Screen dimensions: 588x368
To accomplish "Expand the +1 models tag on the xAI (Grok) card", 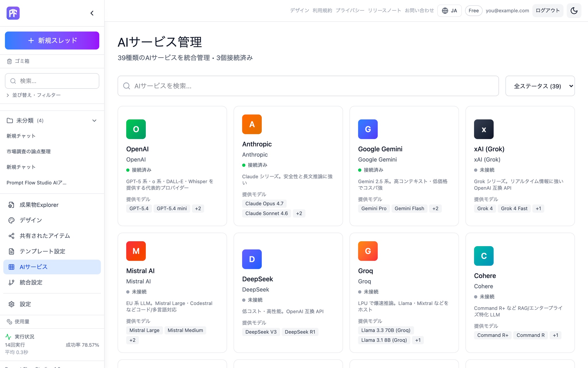I will tap(538, 208).
